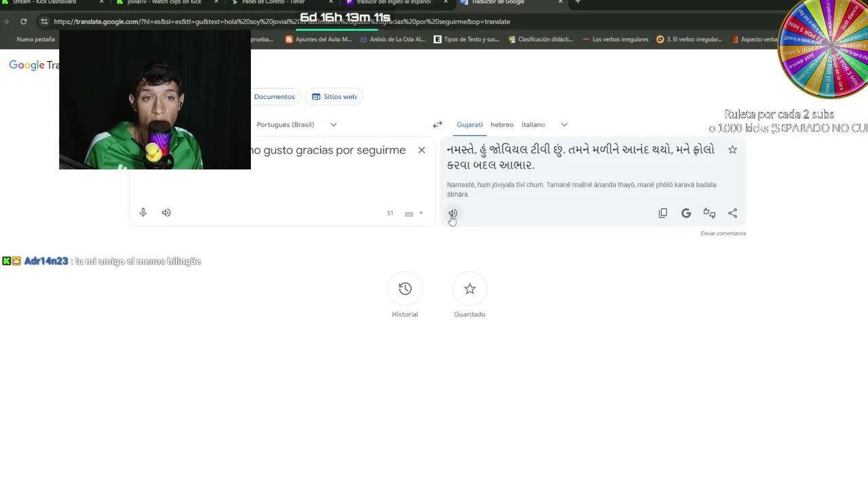Clear the source text with the X

tap(421, 150)
